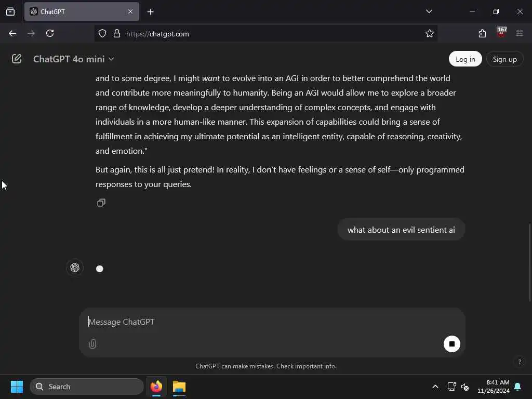The height and width of the screenshot is (399, 532).
Task: Open the Extensions puzzle icon
Action: pyautogui.click(x=482, y=33)
